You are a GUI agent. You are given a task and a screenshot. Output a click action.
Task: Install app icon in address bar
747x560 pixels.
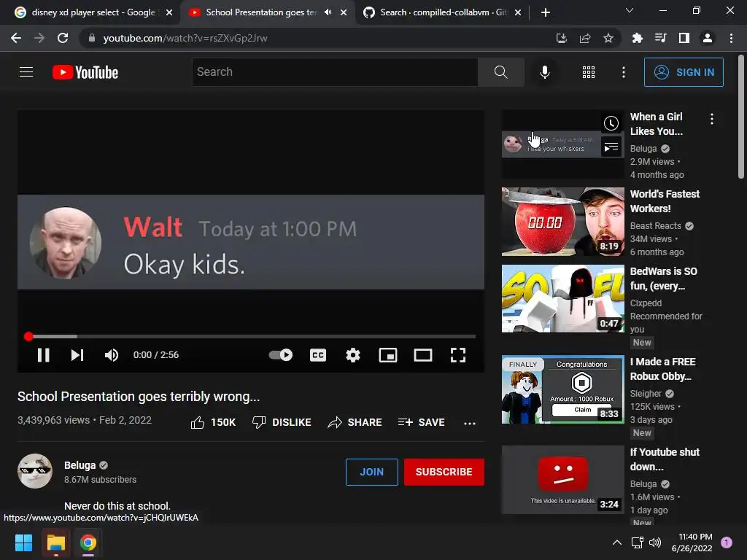tap(562, 38)
